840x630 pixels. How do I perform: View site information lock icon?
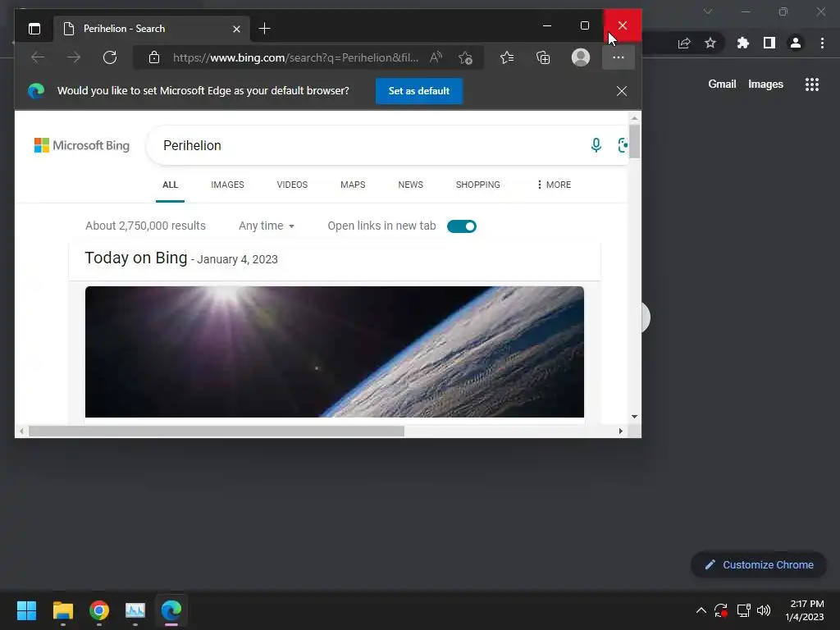point(154,57)
